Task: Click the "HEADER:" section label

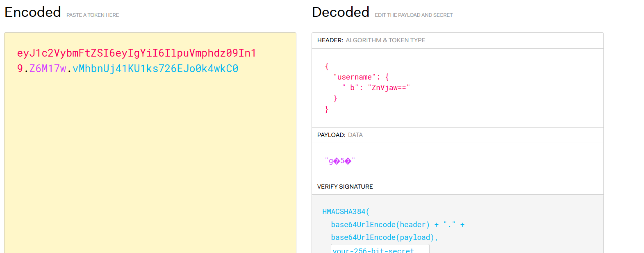Action: point(330,40)
